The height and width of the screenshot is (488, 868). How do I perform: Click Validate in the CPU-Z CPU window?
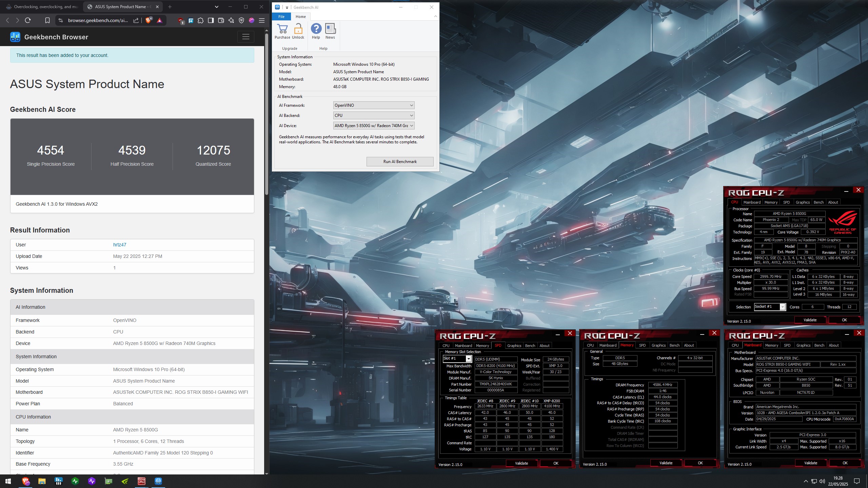810,320
